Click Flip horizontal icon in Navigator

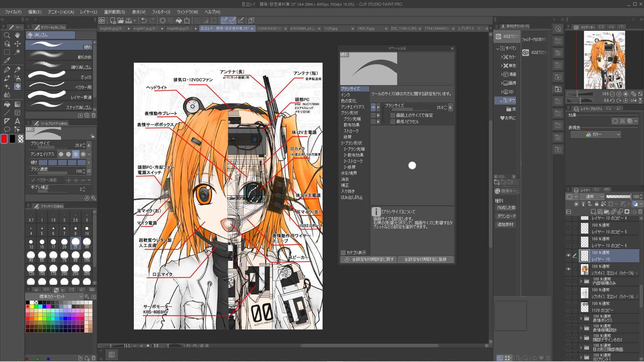coord(634,101)
